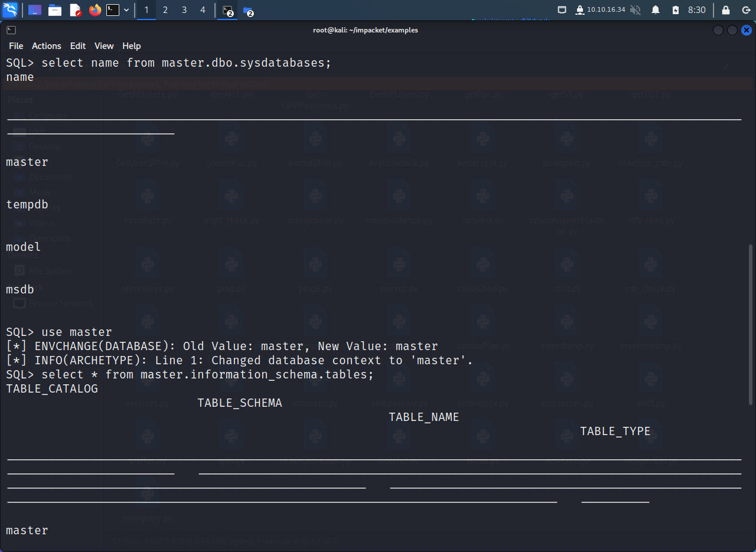Click the 8:30 clock
Image resolution: width=756 pixels, height=552 pixels.
[x=697, y=10]
